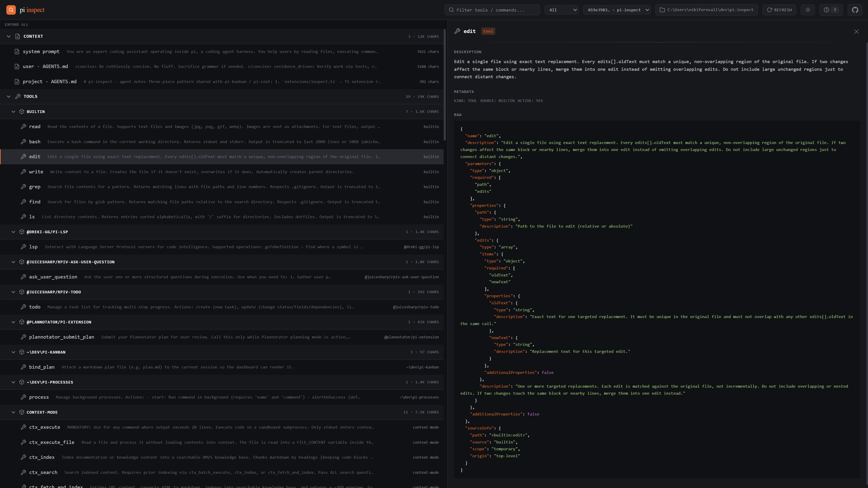Open the user · AGENTS.md entry
This screenshot has height=488, width=868.
click(x=222, y=66)
